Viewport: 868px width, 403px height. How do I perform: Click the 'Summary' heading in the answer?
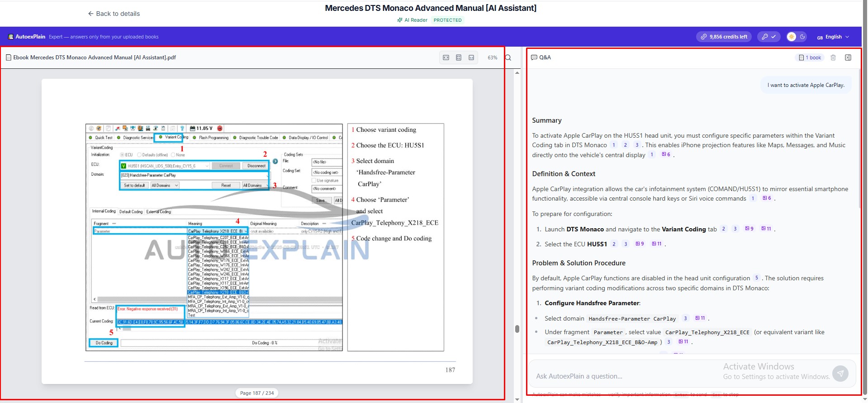click(x=547, y=120)
